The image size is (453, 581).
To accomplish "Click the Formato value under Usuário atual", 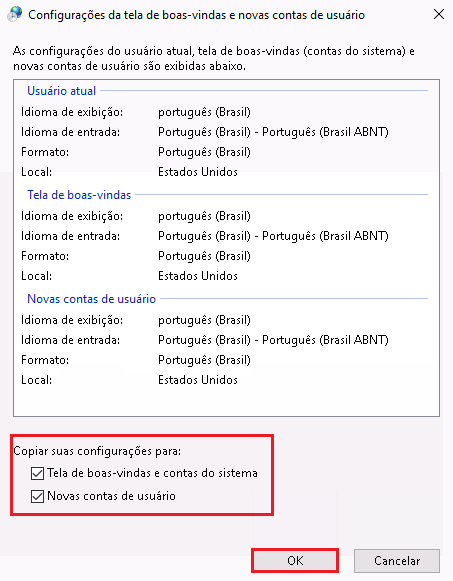I will (204, 152).
